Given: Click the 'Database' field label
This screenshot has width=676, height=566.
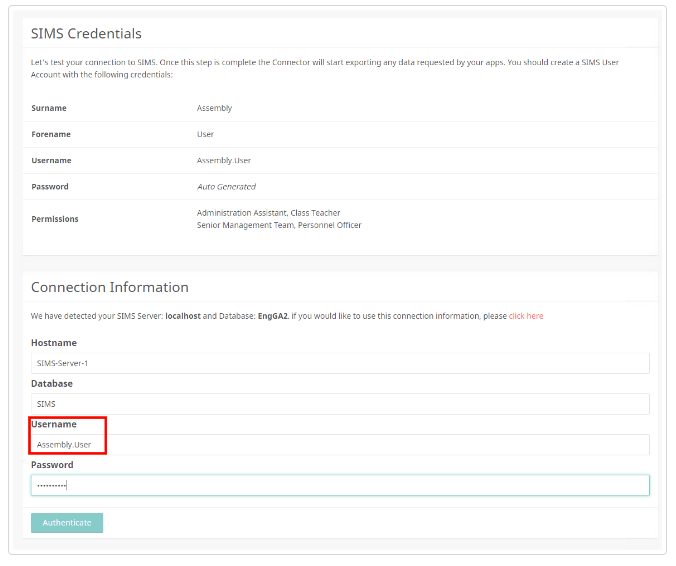Looking at the screenshot, I should click(52, 384).
